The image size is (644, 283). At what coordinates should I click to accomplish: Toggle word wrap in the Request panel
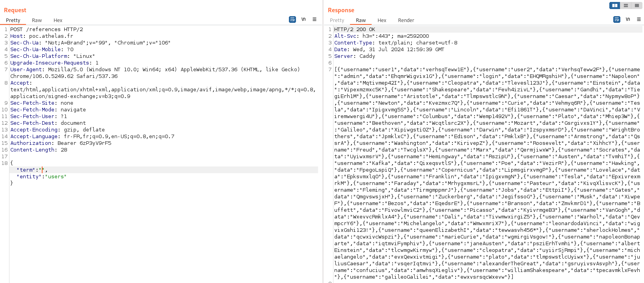click(x=292, y=19)
